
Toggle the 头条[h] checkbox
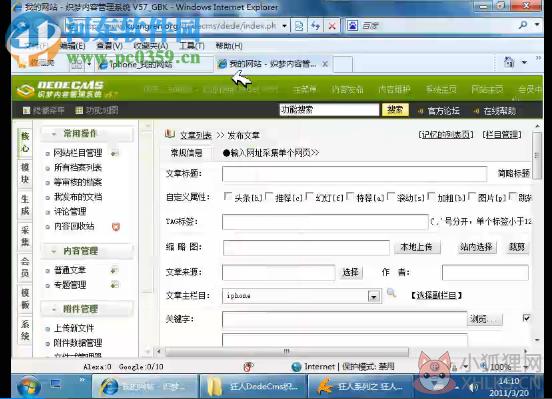pyautogui.click(x=228, y=196)
